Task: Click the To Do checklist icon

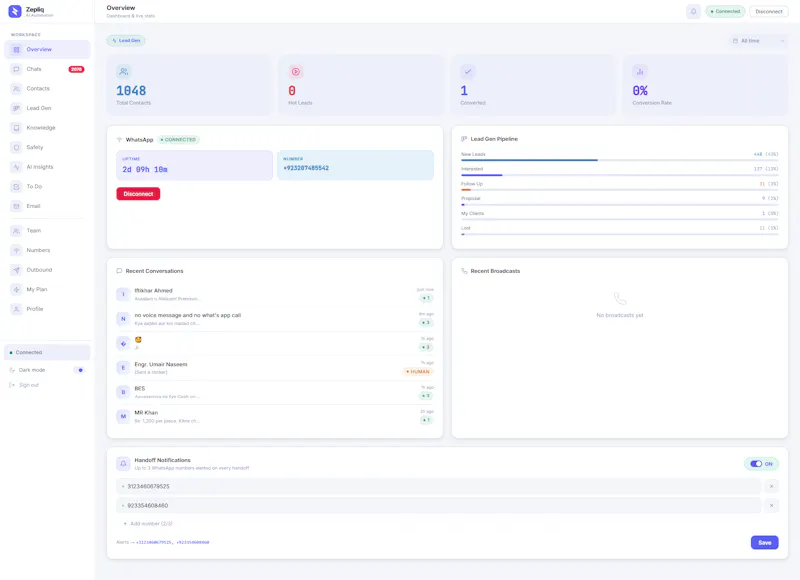Action: 16,187
